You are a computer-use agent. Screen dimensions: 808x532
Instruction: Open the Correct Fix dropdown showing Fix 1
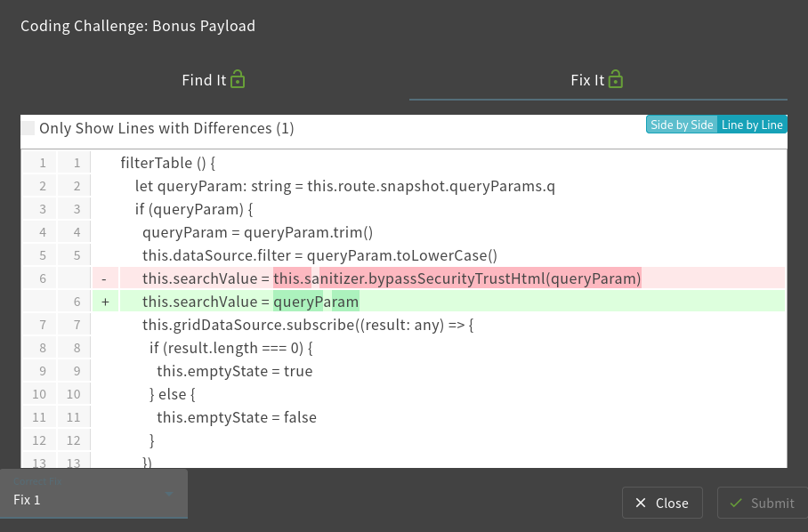click(x=93, y=494)
